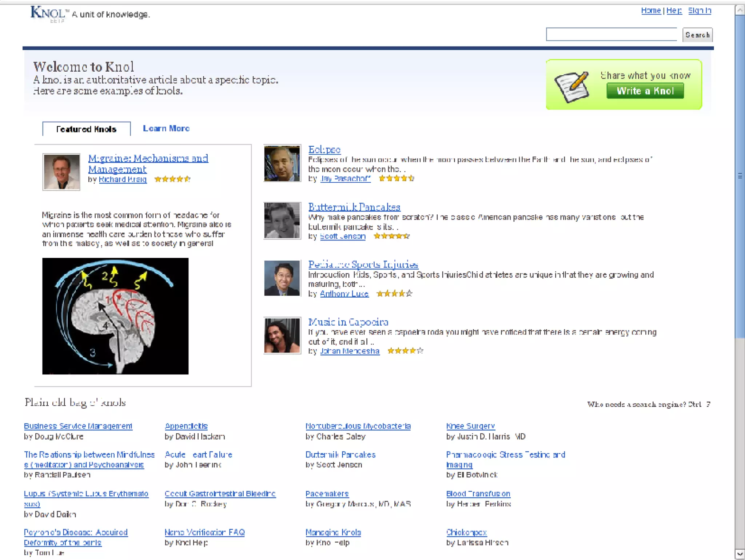Click the Migraine article star rating
The image size is (745, 560).
coord(172,179)
